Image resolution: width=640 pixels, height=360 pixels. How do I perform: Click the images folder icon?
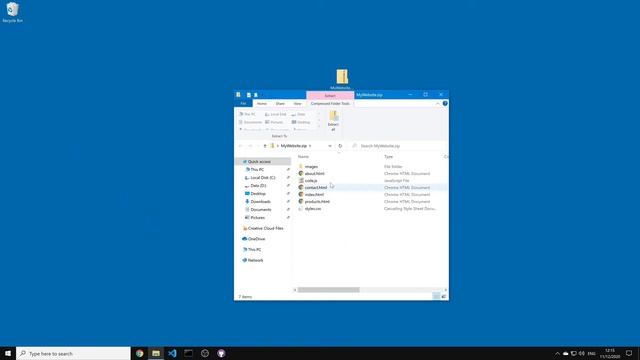(301, 167)
